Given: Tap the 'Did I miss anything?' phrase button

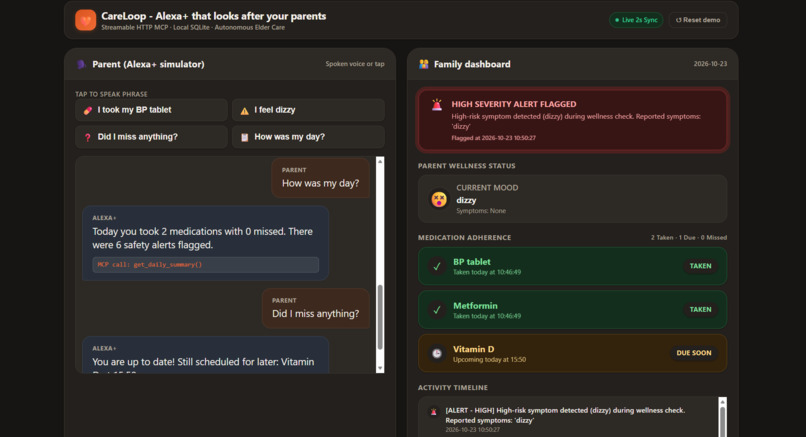Looking at the screenshot, I should click(x=151, y=137).
